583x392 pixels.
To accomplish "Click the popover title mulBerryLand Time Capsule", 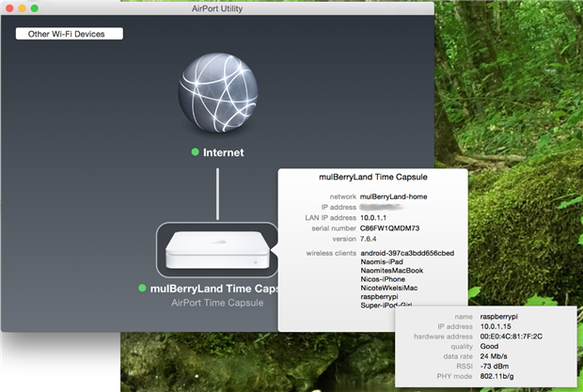I will coord(373,177).
